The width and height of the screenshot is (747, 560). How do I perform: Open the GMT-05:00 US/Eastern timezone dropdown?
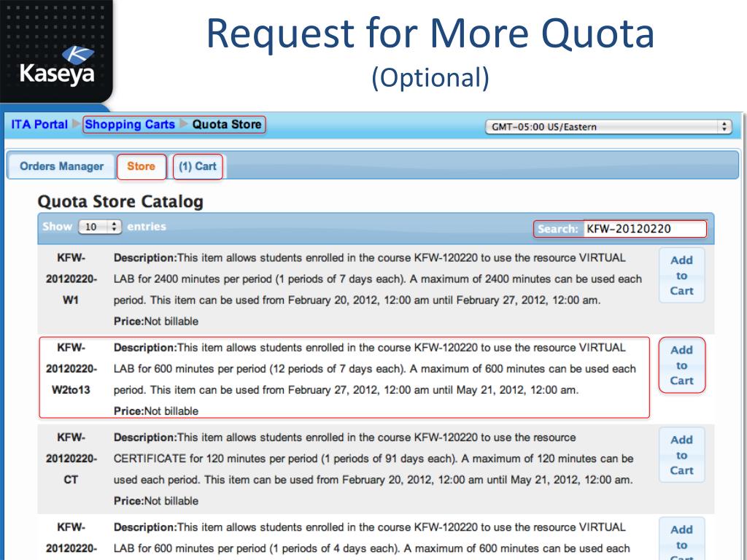pos(608,127)
